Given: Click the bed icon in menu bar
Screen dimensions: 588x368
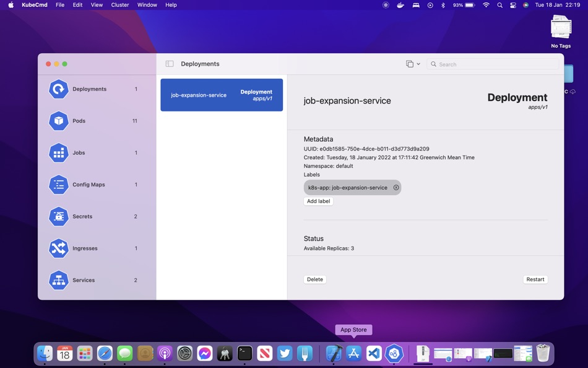Looking at the screenshot, I should click(x=416, y=5).
